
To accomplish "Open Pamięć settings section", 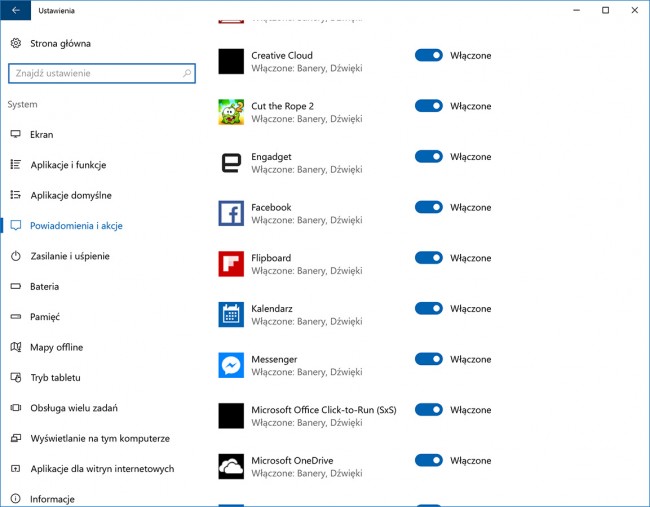I will [x=45, y=317].
